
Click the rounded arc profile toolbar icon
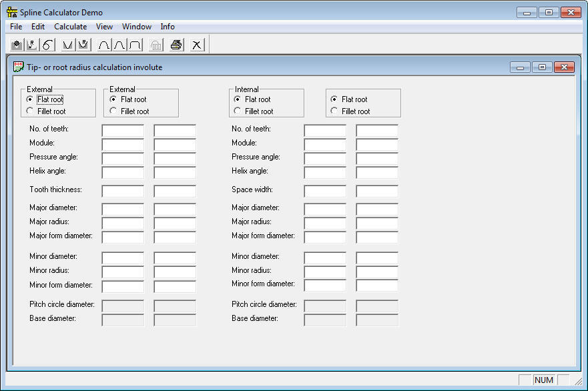tap(103, 45)
